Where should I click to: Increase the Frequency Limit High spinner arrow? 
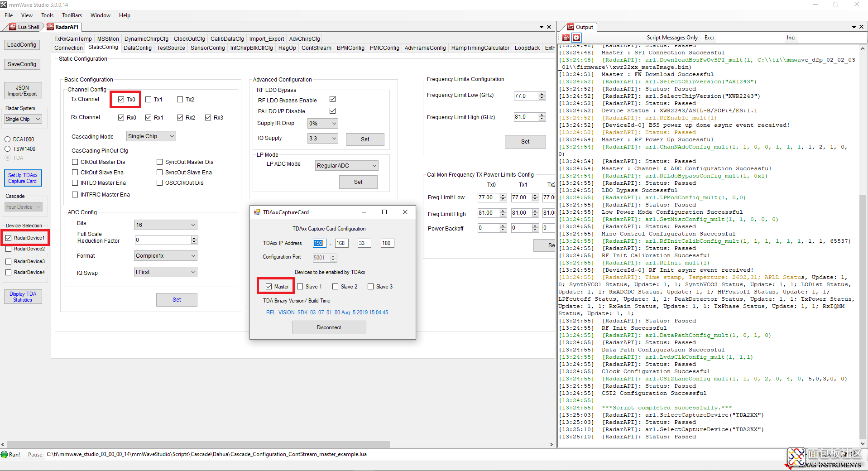tap(542, 115)
